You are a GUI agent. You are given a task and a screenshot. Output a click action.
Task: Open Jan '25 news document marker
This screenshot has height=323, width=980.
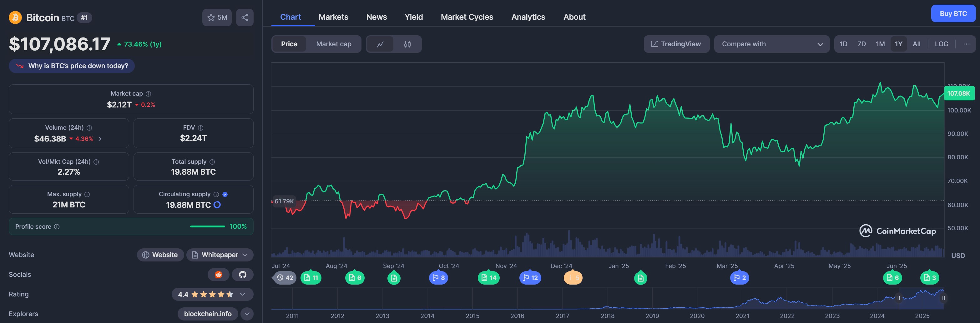pos(641,278)
